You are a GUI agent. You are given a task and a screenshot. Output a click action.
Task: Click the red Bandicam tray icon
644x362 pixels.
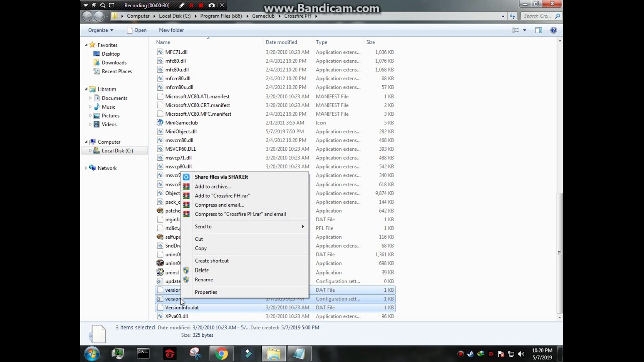[x=460, y=354]
